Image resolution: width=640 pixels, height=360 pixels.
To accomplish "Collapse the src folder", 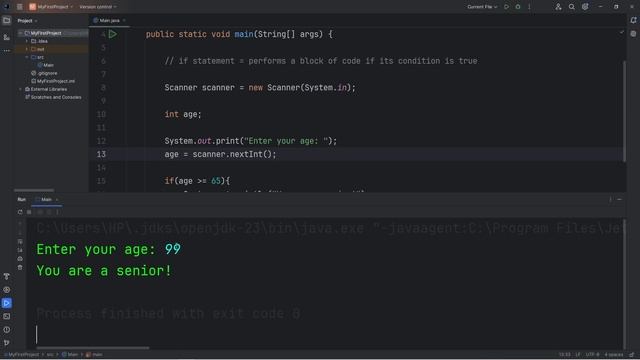I will pos(27,57).
